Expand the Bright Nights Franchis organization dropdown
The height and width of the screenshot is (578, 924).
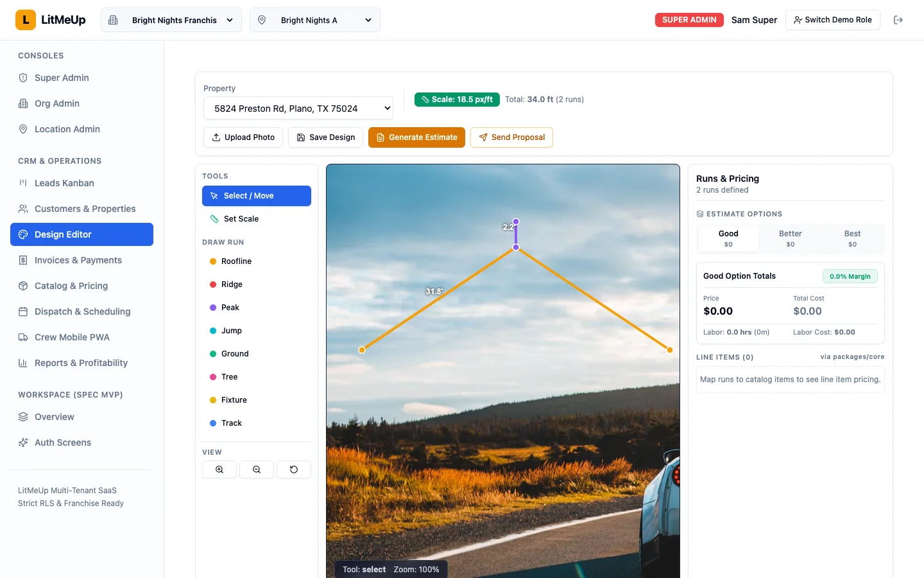(171, 20)
